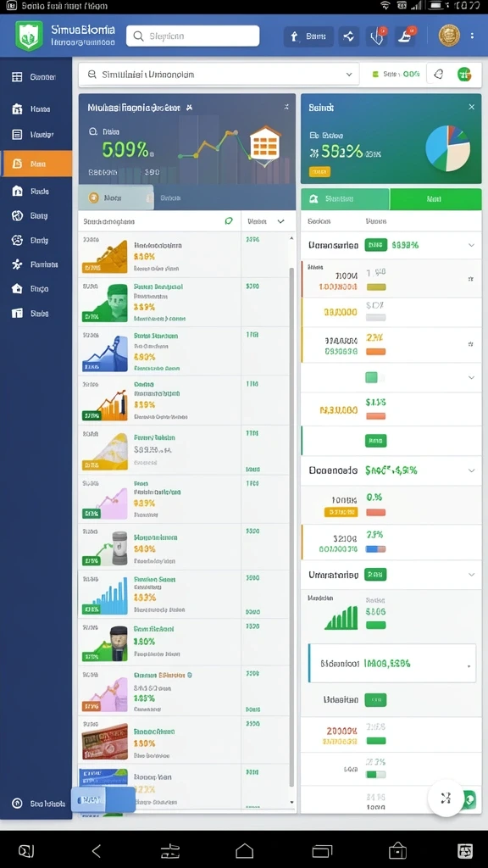The height and width of the screenshot is (868, 488).
Task: Open the column header dropdown arrow in list
Action: point(280,221)
